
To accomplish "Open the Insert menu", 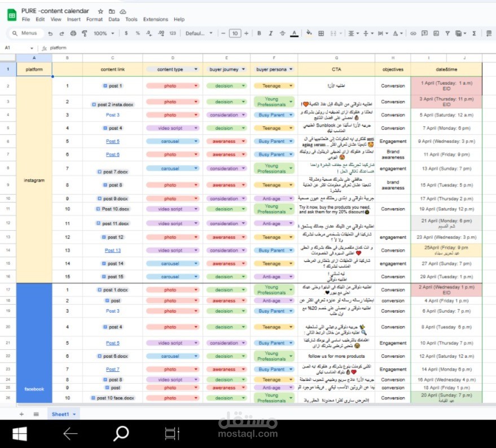I will coord(74,19).
